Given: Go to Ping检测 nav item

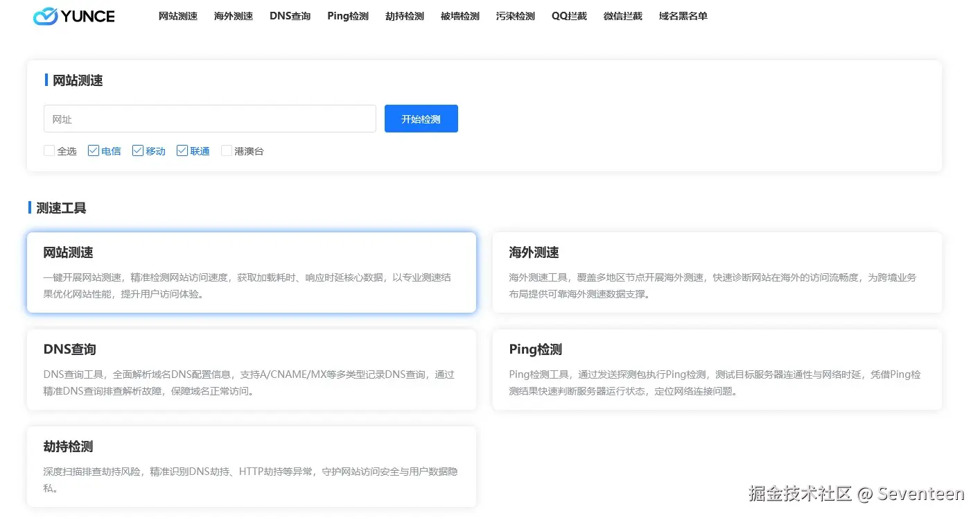Looking at the screenshot, I should (x=348, y=16).
